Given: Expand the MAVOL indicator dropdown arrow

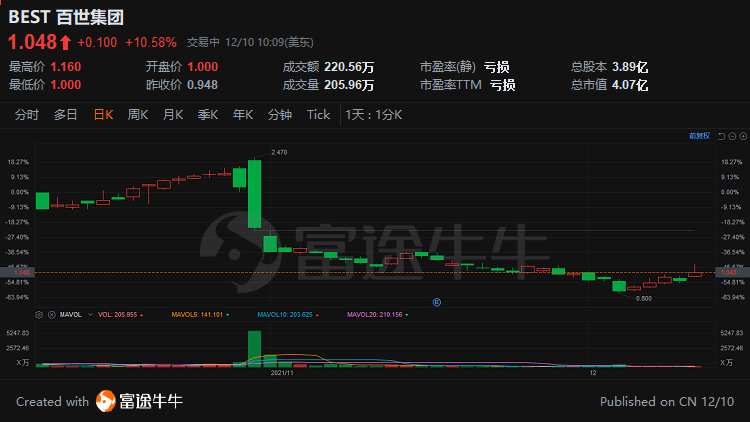Looking at the screenshot, I should point(90,315).
